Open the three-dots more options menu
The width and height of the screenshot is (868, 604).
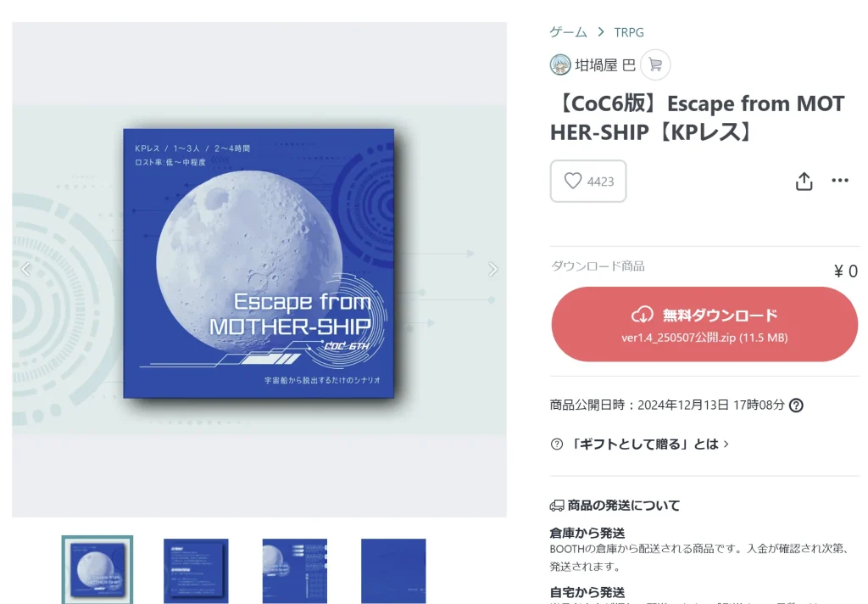click(840, 180)
